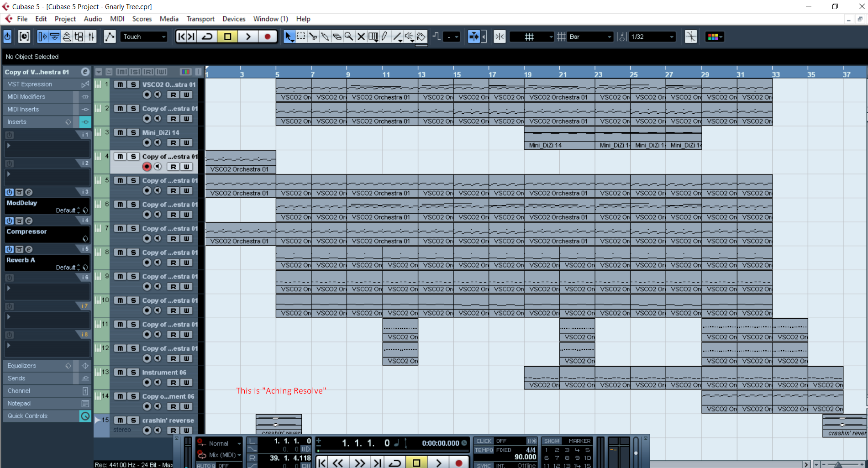Open the Mixer window icon
The height and width of the screenshot is (468, 868).
tap(91, 37)
